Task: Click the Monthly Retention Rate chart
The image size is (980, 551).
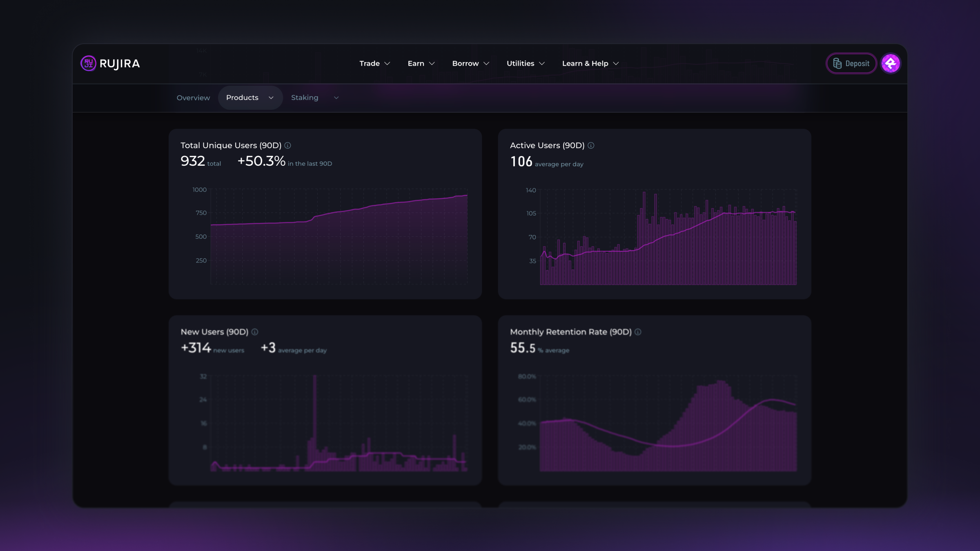Action: pos(668,423)
